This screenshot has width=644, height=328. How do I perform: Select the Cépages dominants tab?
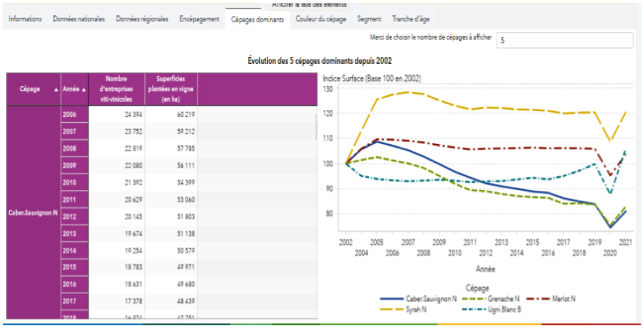point(258,19)
